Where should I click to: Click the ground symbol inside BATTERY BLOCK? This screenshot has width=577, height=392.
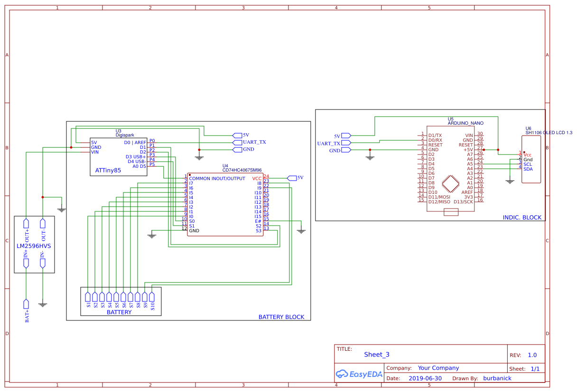[152, 236]
